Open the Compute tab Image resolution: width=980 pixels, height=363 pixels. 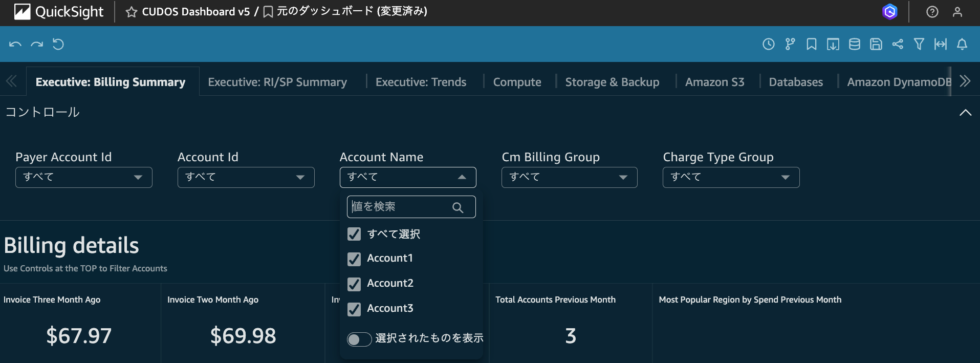pos(517,82)
